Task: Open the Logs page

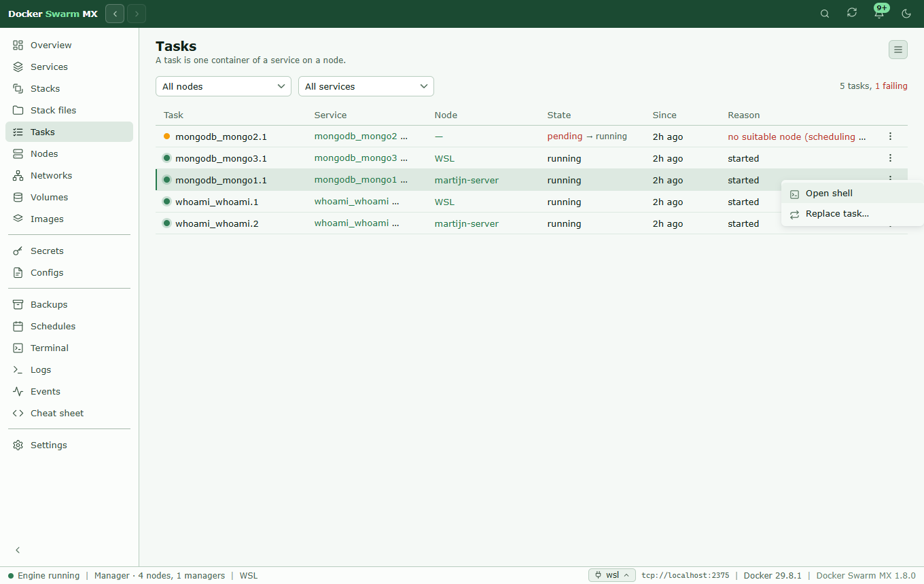Action: (x=69, y=369)
